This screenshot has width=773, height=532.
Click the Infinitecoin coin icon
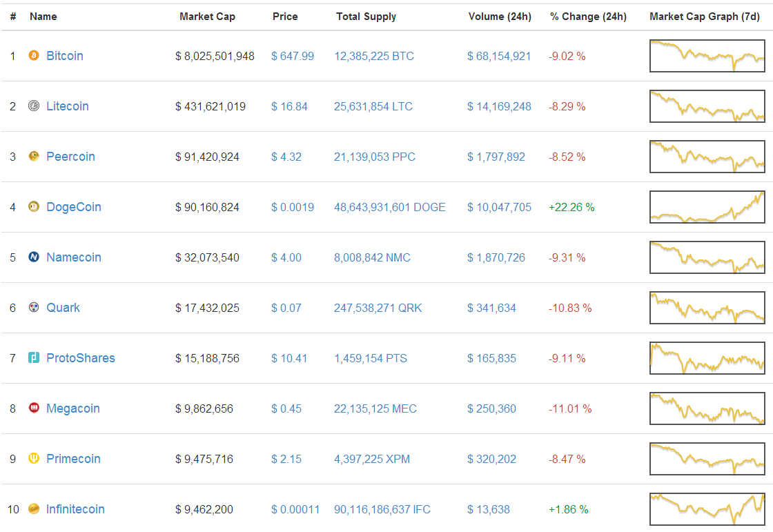(x=34, y=509)
